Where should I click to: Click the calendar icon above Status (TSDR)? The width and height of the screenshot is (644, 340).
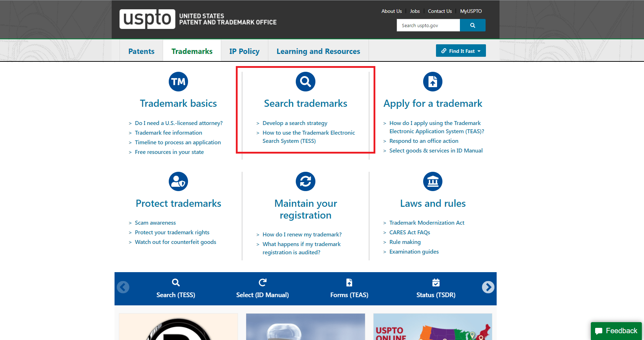(x=436, y=282)
